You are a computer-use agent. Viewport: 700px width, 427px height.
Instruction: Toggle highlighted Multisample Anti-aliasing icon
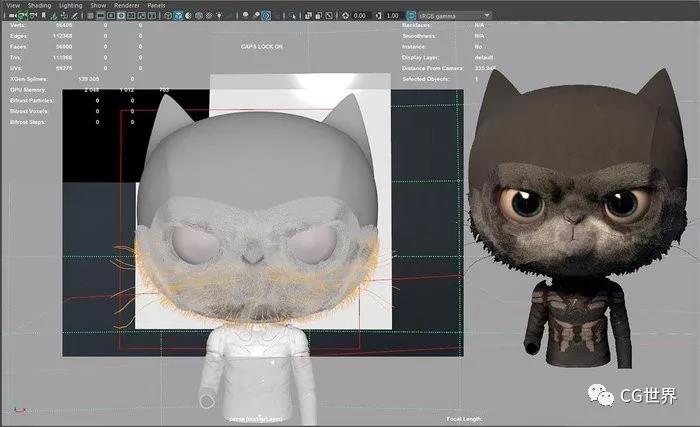(266, 16)
